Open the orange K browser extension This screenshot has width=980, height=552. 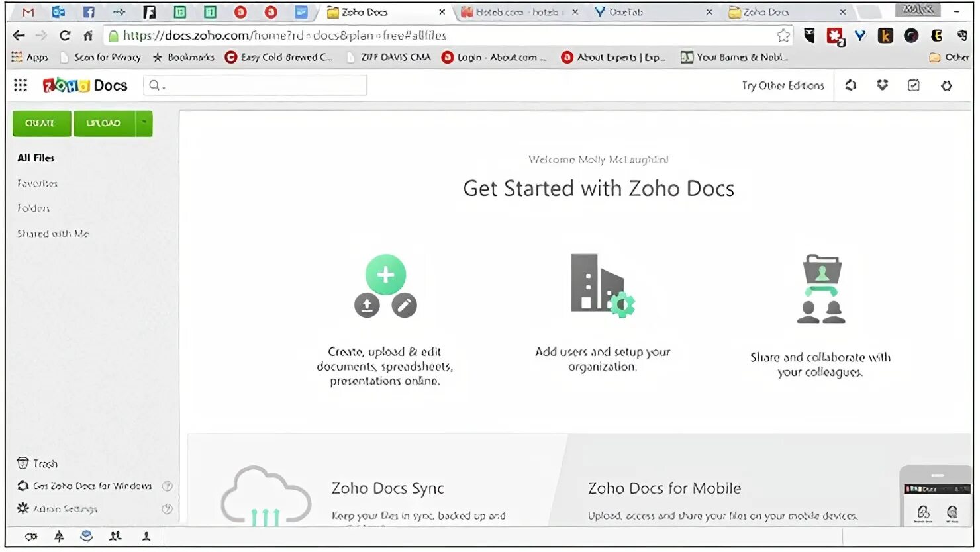(x=885, y=36)
